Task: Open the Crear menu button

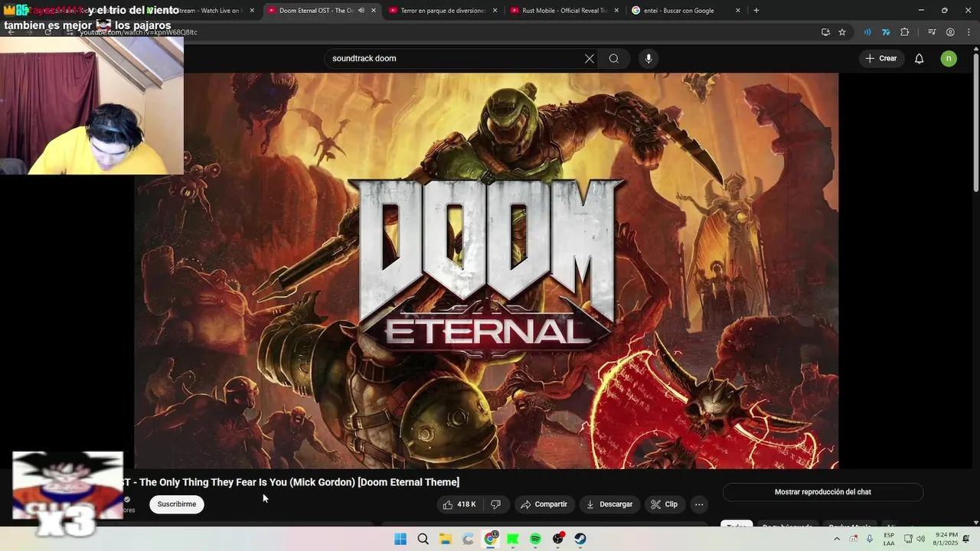Action: (x=880, y=58)
